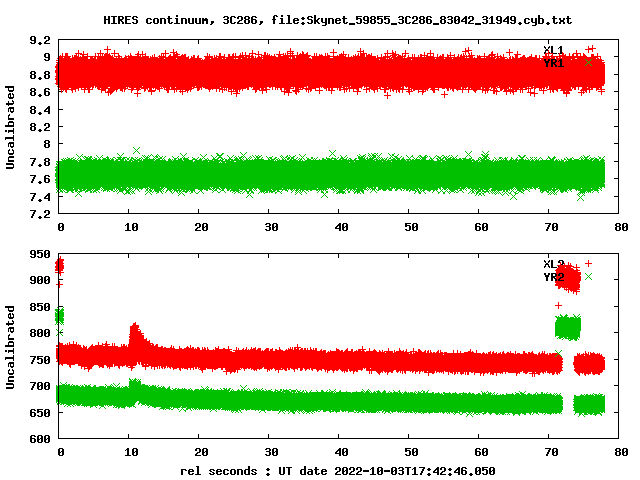Click the 8.4 tick label on upper plot

tap(40, 109)
